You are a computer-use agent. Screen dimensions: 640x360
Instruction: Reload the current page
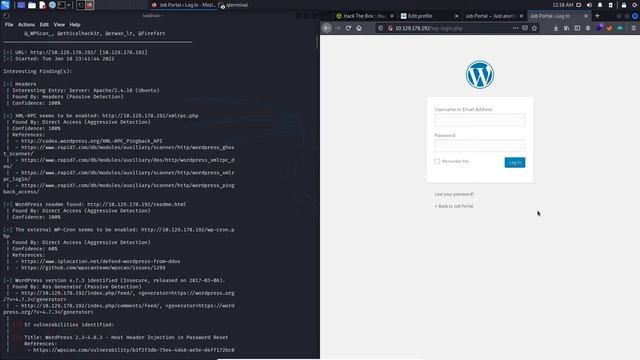[x=348, y=28]
